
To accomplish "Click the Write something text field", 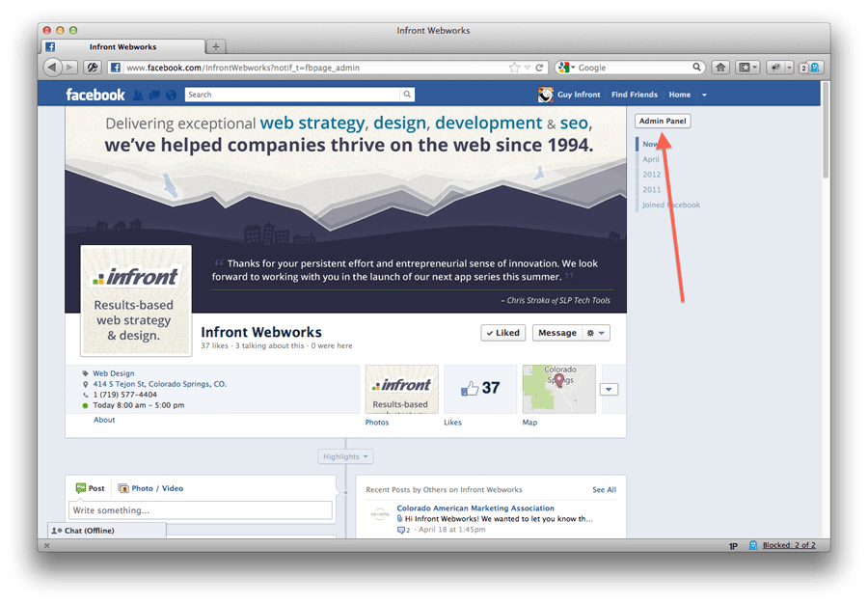I will 200,510.
